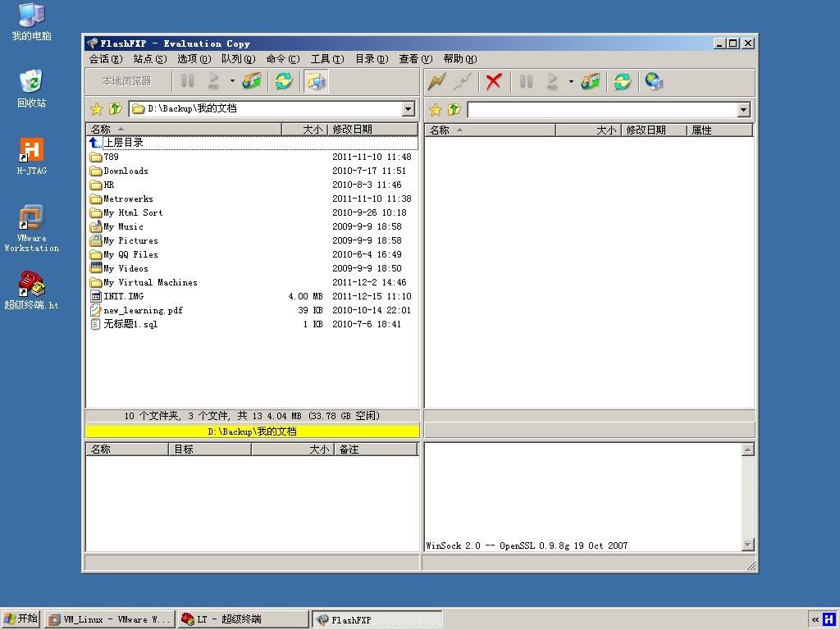Screen dimensions: 840x630
Task: Open the 开始 Start button
Action: click(x=21, y=619)
